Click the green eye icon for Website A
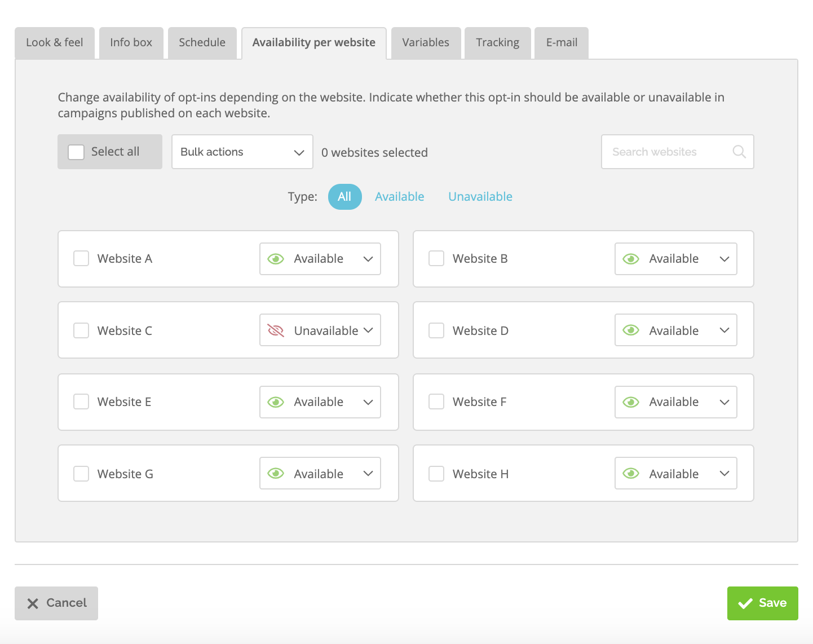The image size is (813, 644). click(276, 259)
